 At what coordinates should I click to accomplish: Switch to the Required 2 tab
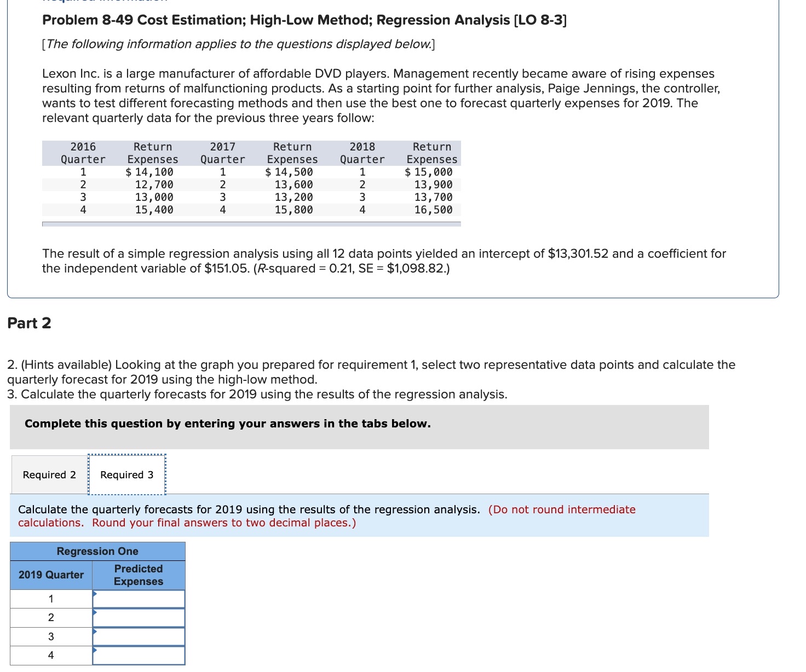[48, 474]
